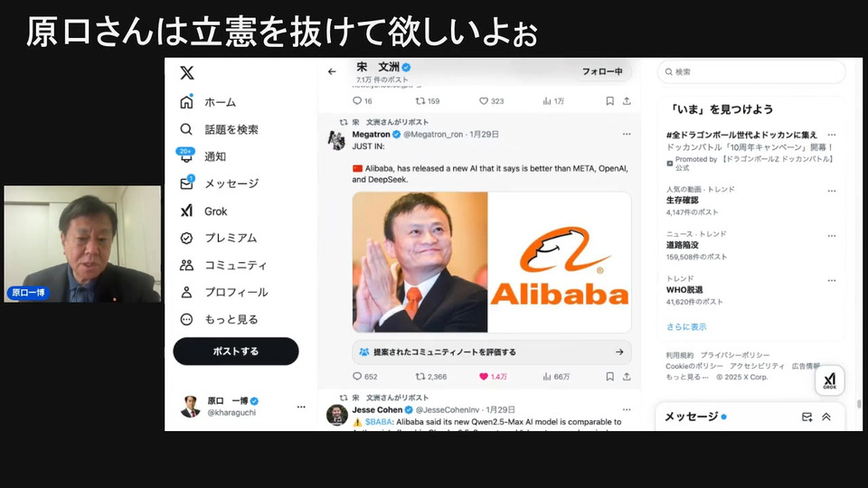The image size is (868, 488).
Task: Reply to Megatron post with 652 comments
Action: click(357, 376)
